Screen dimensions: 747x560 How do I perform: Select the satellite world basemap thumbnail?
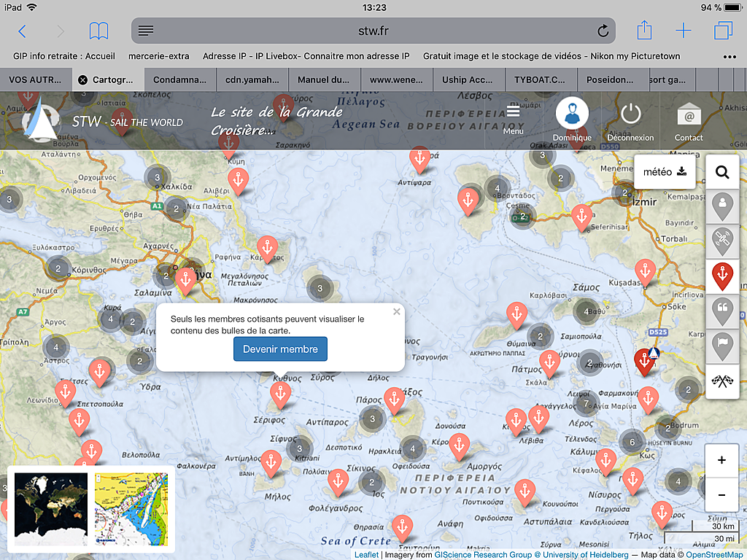pos(51,508)
